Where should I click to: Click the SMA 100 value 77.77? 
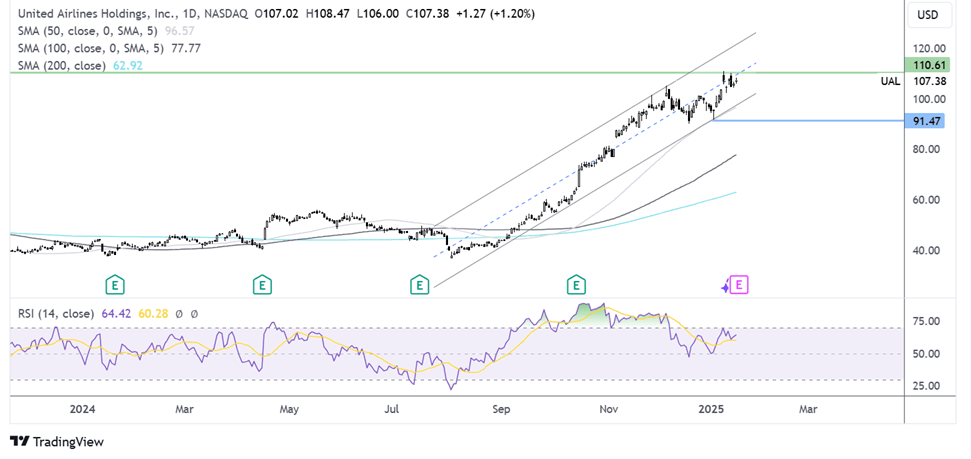(x=187, y=48)
